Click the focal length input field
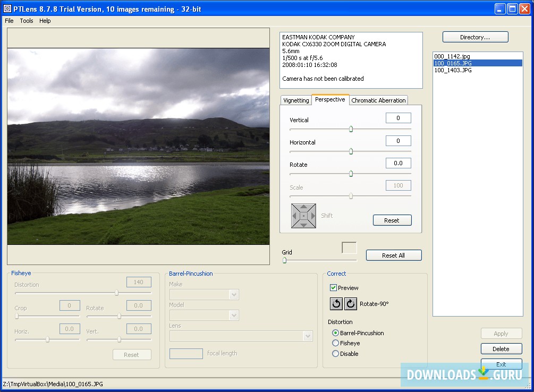 [x=186, y=354]
